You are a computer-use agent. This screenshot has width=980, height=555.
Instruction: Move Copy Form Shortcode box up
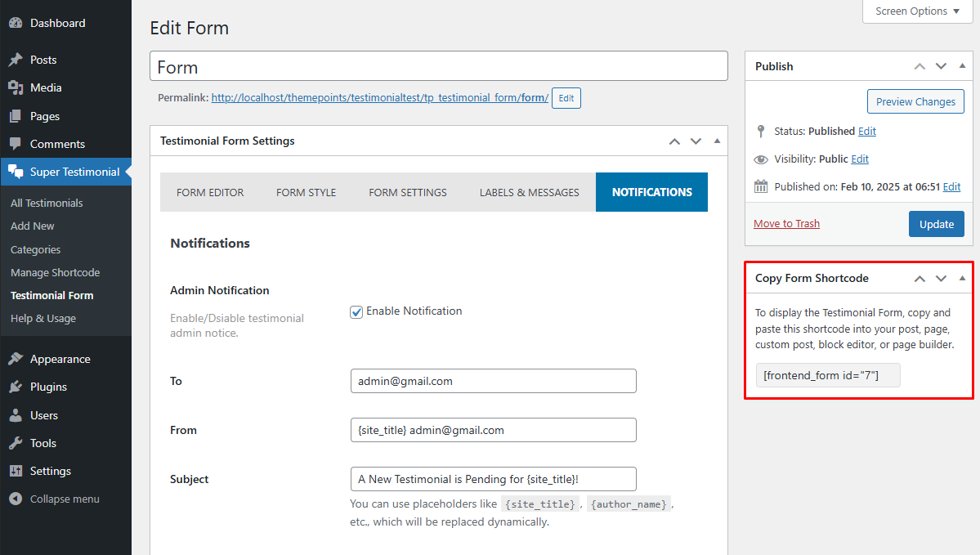tap(920, 279)
